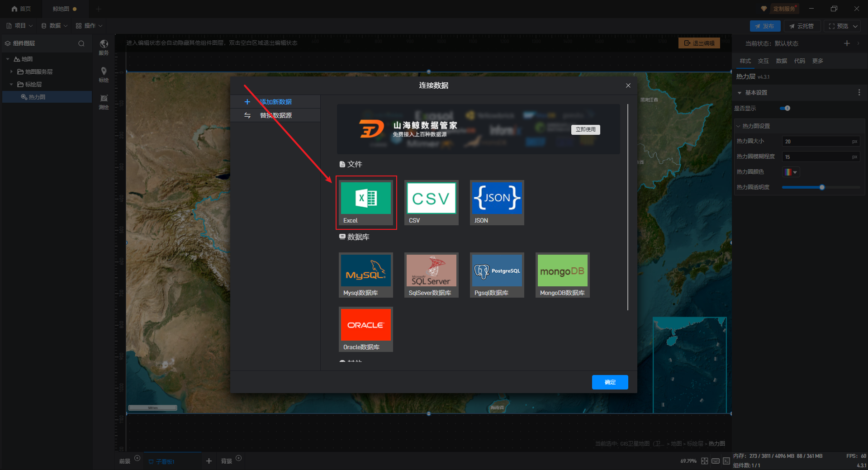
Task: Go to the 首页 tab
Action: click(x=21, y=9)
